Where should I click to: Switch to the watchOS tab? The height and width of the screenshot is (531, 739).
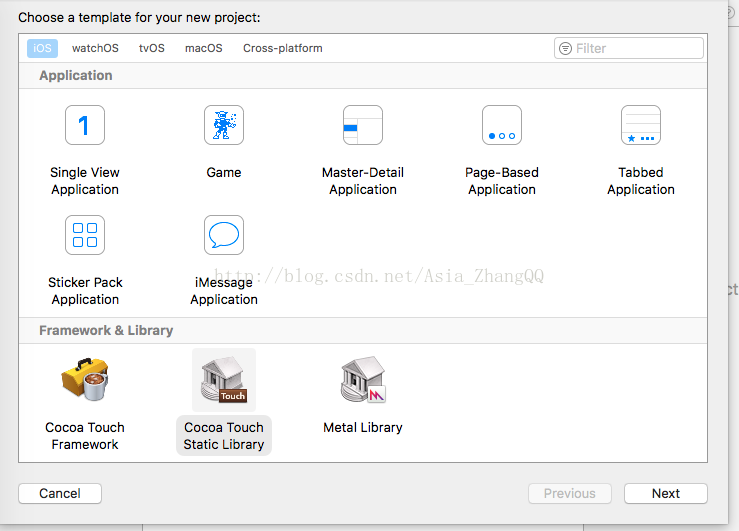95,48
